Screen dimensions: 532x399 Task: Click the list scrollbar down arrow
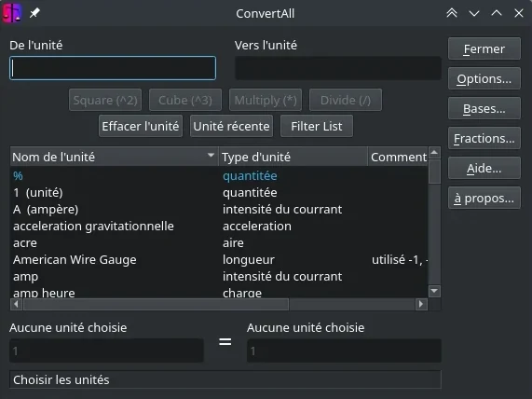[434, 291]
